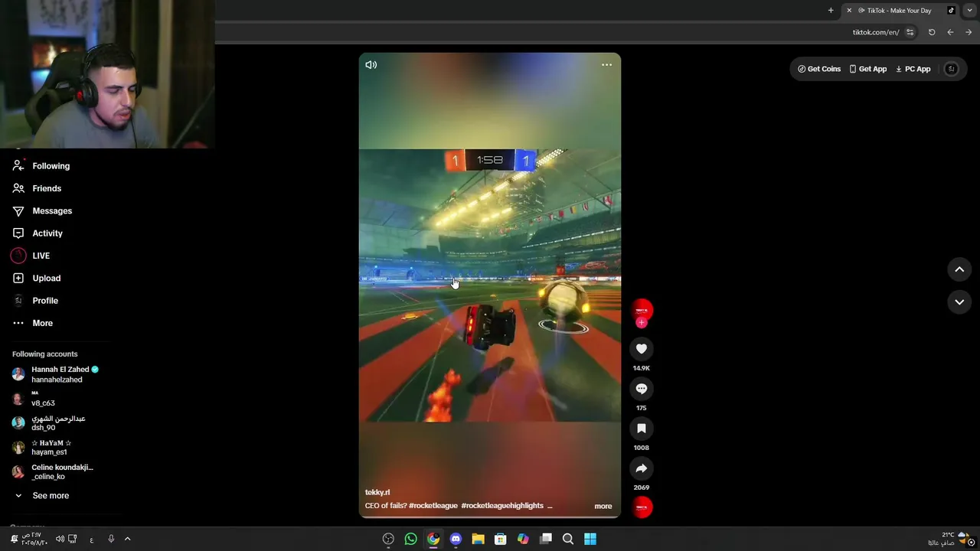Open the v8_c63 account

click(x=34, y=399)
